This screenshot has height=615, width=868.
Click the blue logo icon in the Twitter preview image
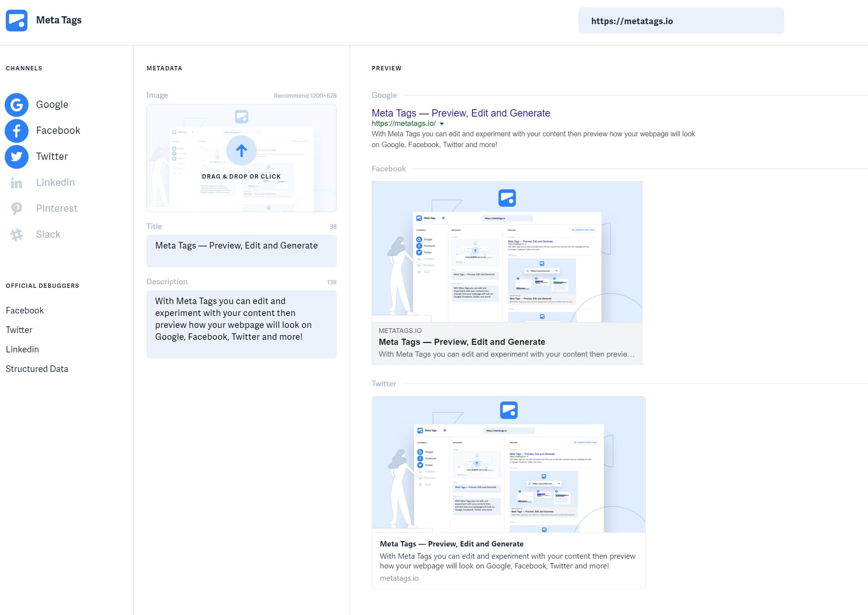point(509,410)
